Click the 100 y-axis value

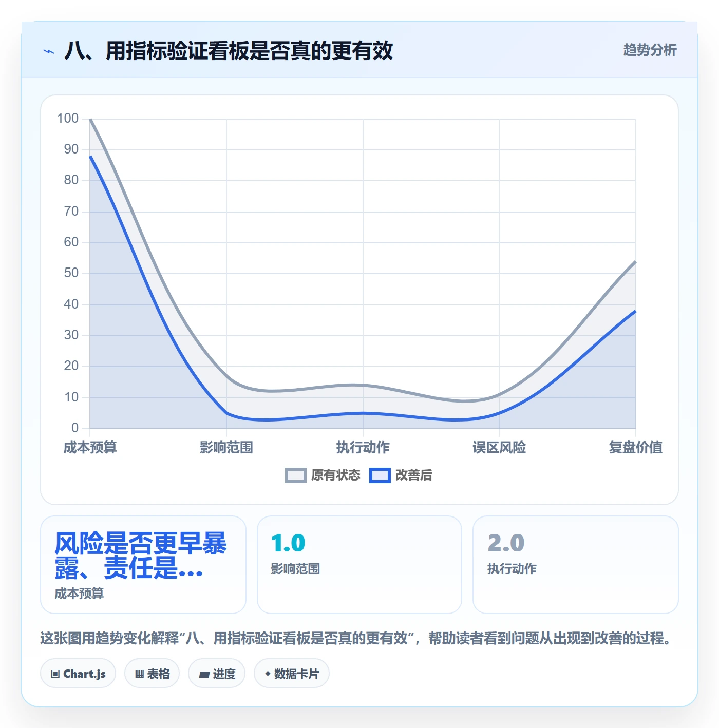[68, 119]
